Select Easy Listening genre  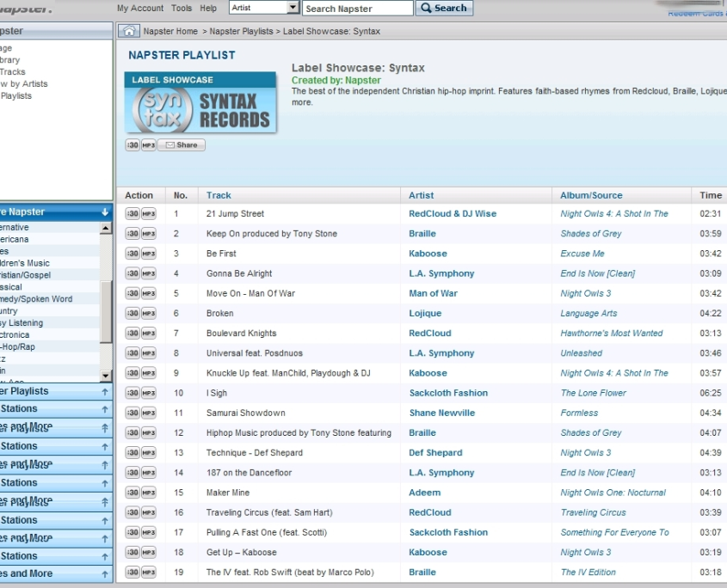pos(22,322)
